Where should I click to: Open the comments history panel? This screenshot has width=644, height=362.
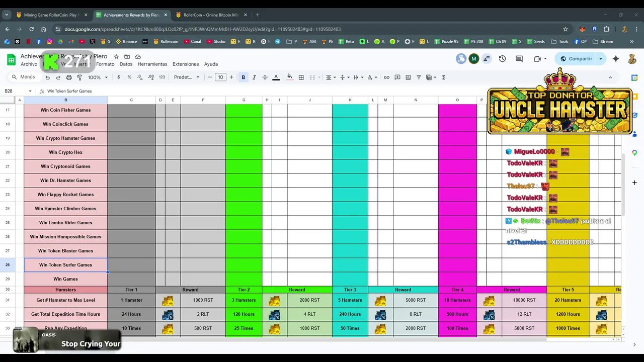pos(519,59)
